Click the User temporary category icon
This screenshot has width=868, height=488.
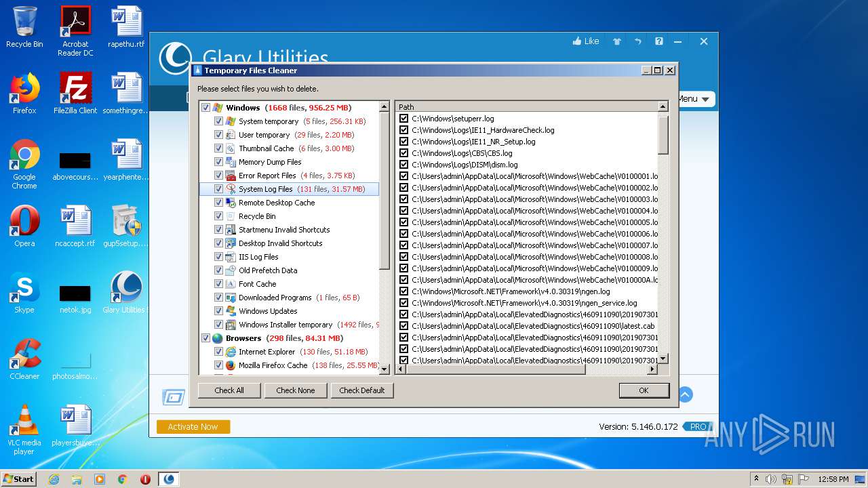coord(231,135)
